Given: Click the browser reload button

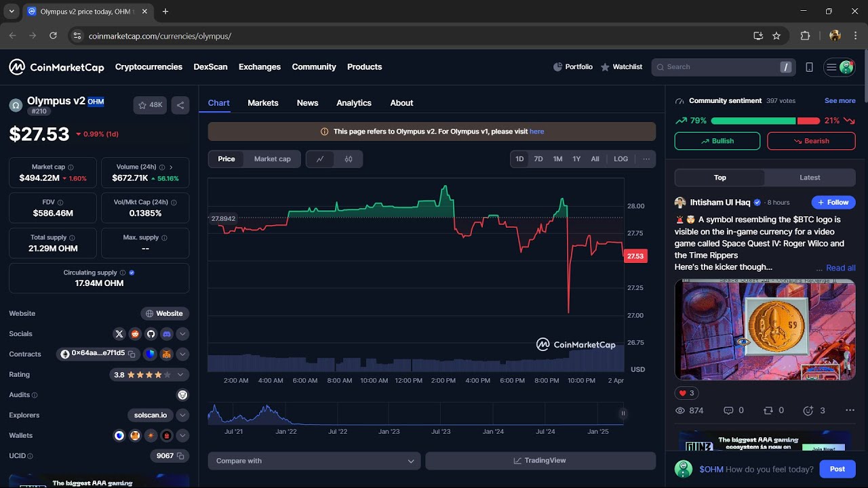Looking at the screenshot, I should click(x=53, y=36).
